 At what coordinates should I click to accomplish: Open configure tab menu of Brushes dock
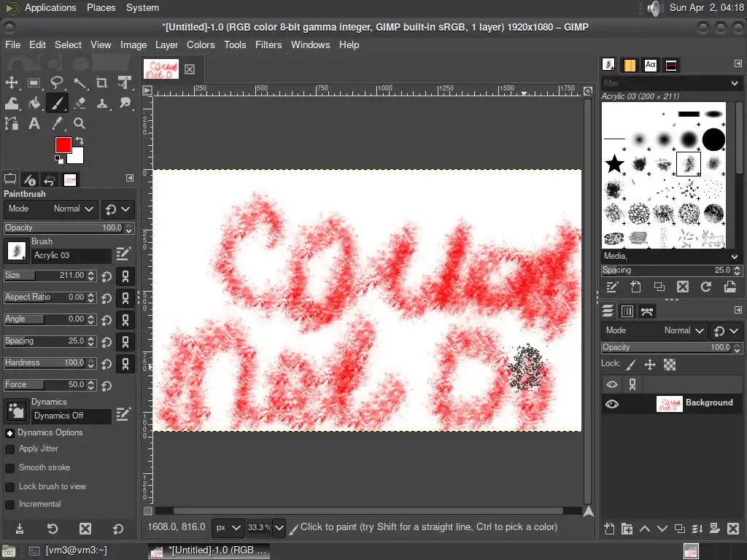tap(738, 63)
